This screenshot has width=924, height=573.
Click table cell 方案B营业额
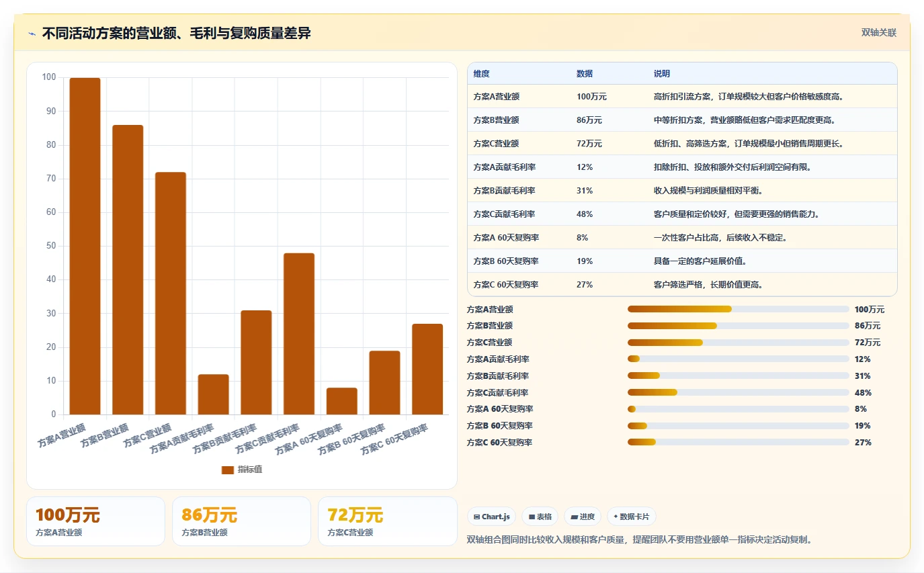click(x=496, y=120)
